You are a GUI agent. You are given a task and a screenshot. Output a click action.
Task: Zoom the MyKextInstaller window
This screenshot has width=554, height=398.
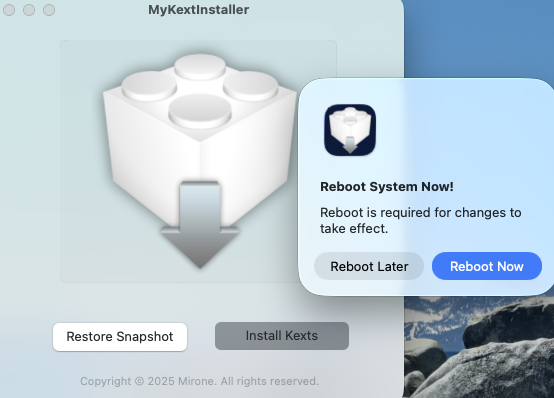(49, 10)
